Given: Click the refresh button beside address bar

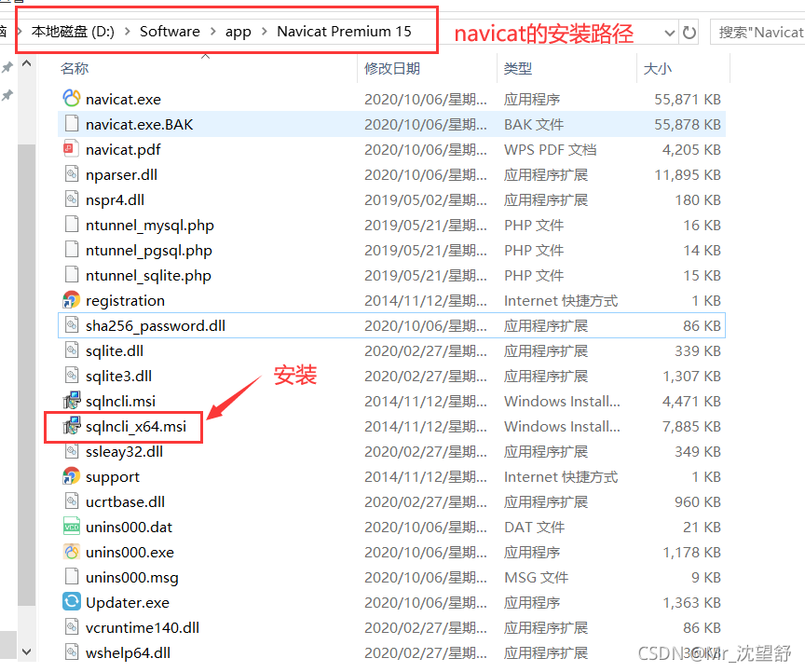Looking at the screenshot, I should (x=689, y=33).
